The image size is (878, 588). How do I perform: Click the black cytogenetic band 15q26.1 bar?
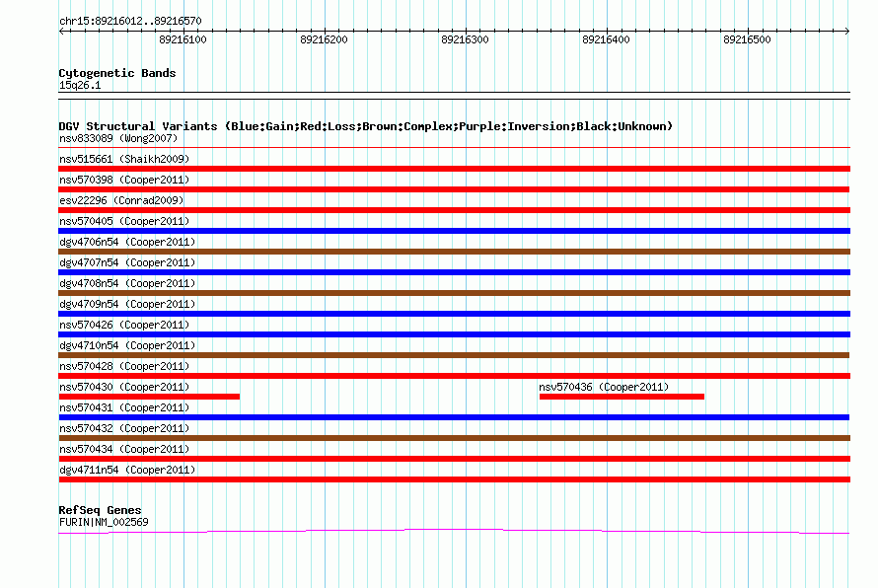point(454,96)
